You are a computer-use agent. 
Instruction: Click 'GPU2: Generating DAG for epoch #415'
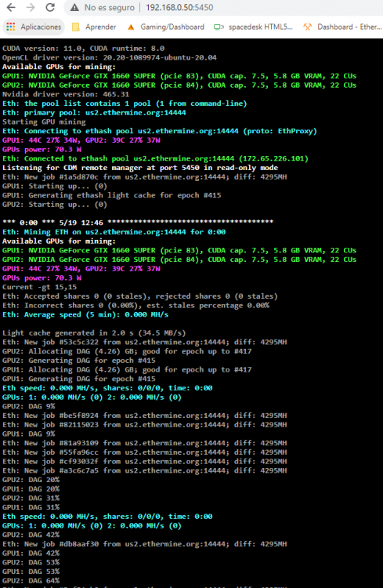pos(78,361)
